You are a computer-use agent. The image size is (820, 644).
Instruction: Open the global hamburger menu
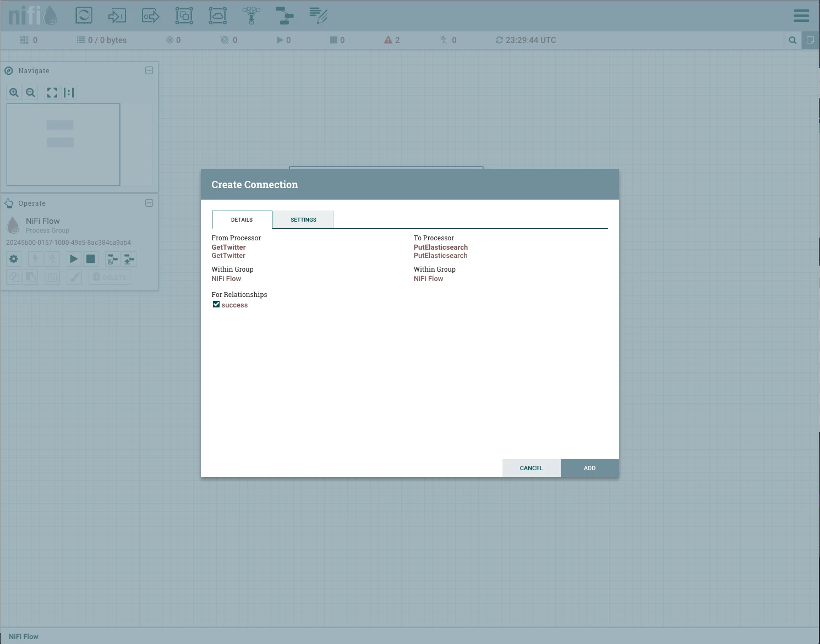pyautogui.click(x=801, y=15)
